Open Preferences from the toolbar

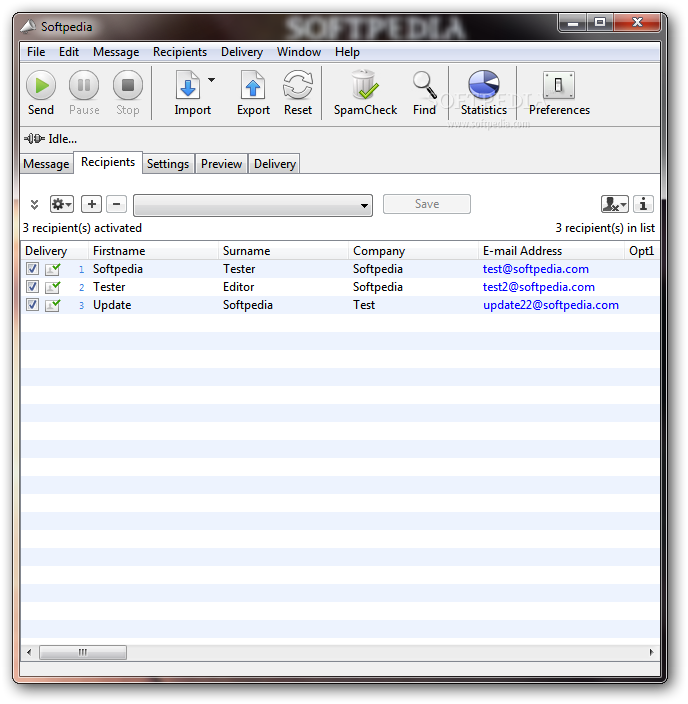click(x=559, y=92)
